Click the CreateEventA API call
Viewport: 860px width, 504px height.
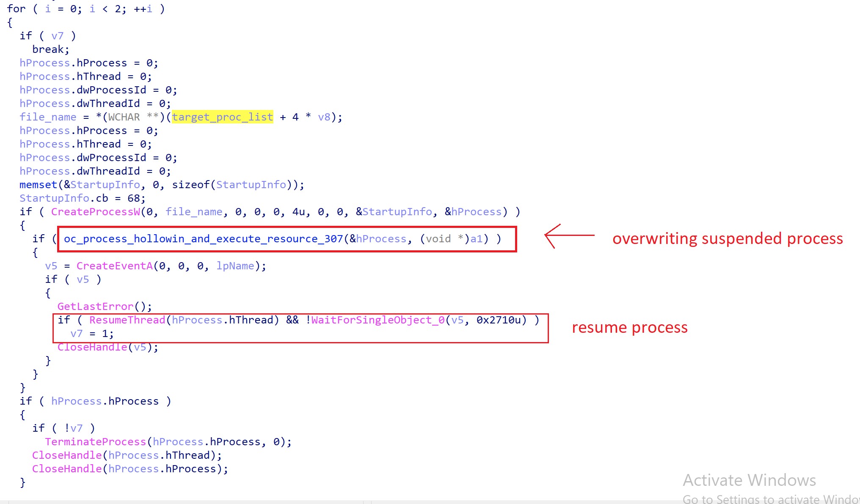[x=114, y=266]
